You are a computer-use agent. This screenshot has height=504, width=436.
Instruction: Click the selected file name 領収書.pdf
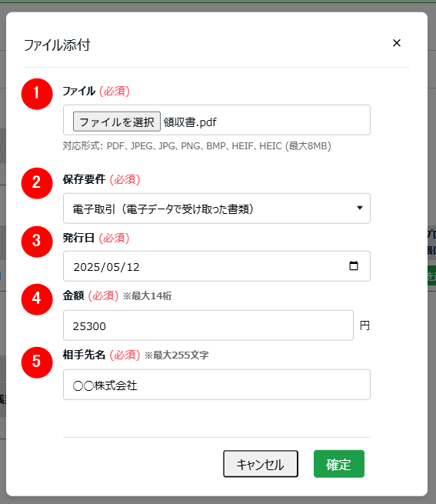point(190,122)
